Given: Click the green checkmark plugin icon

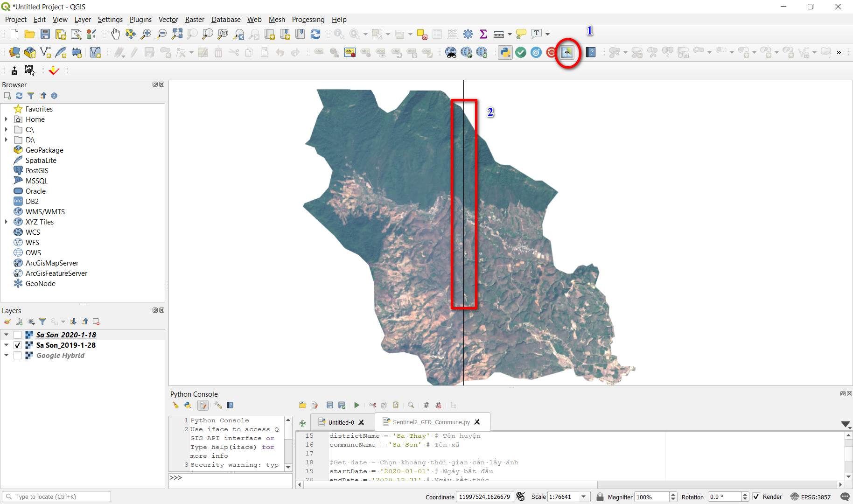Looking at the screenshot, I should point(521,52).
